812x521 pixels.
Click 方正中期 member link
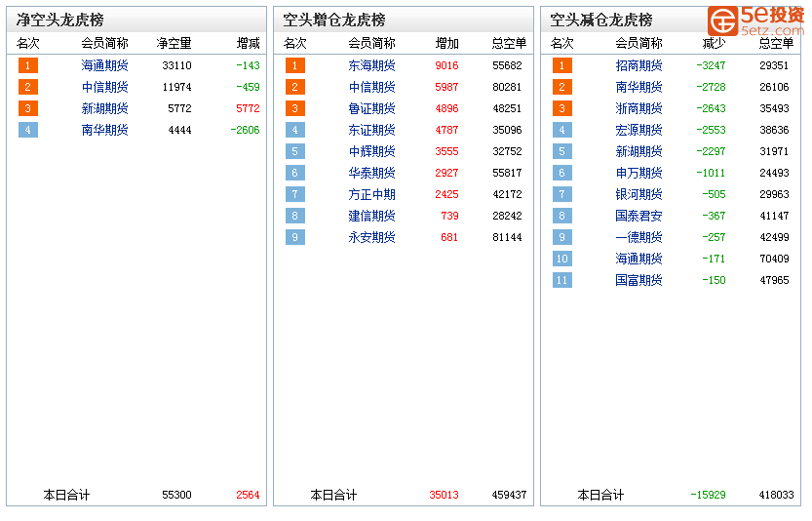(x=371, y=194)
